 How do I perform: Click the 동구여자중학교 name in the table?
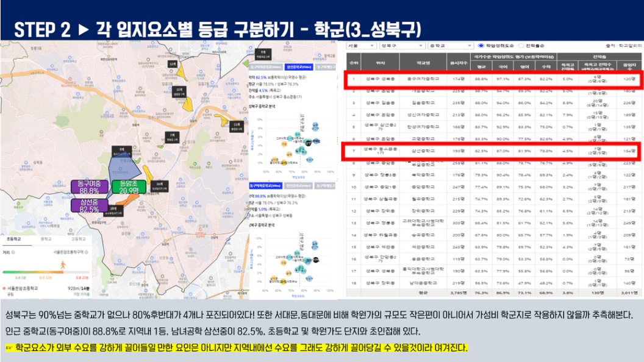click(x=423, y=79)
